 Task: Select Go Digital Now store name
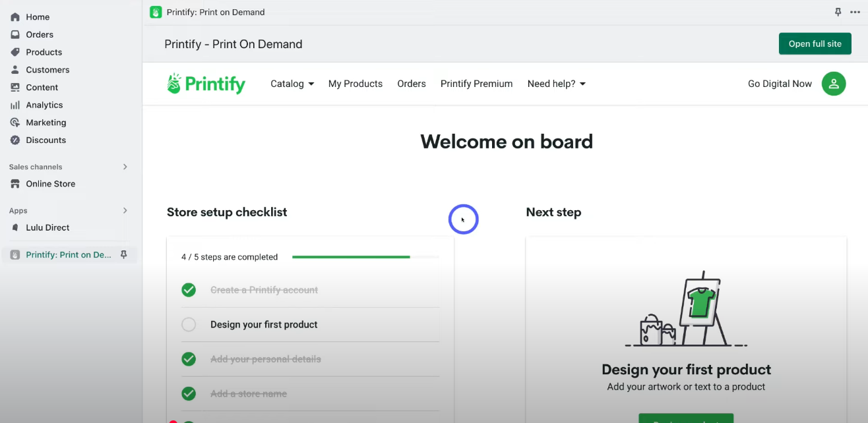(780, 84)
